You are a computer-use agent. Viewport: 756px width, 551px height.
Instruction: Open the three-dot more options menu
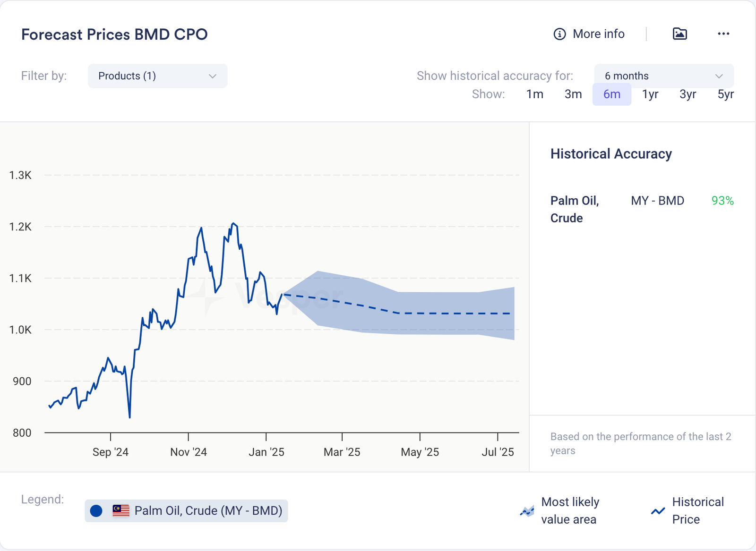coord(723,34)
